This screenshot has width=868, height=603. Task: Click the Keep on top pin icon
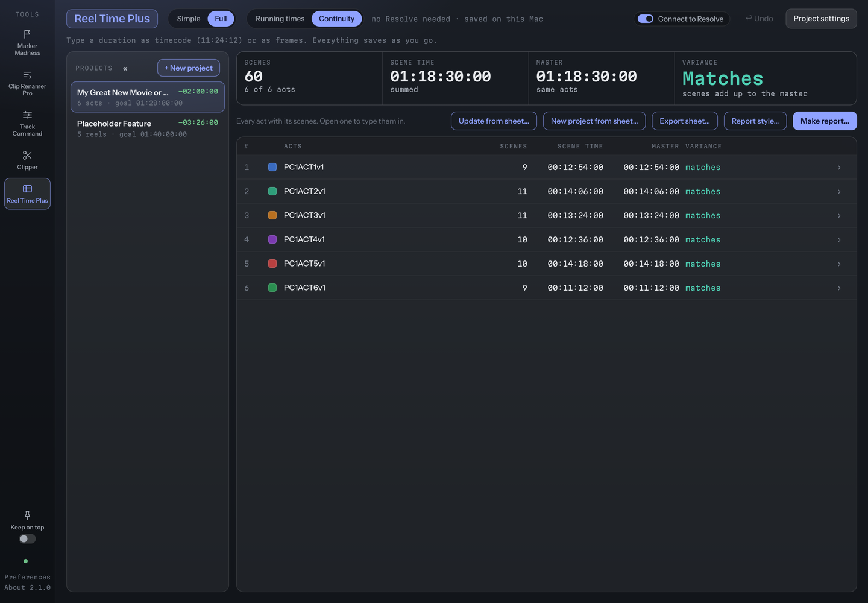[27, 516]
